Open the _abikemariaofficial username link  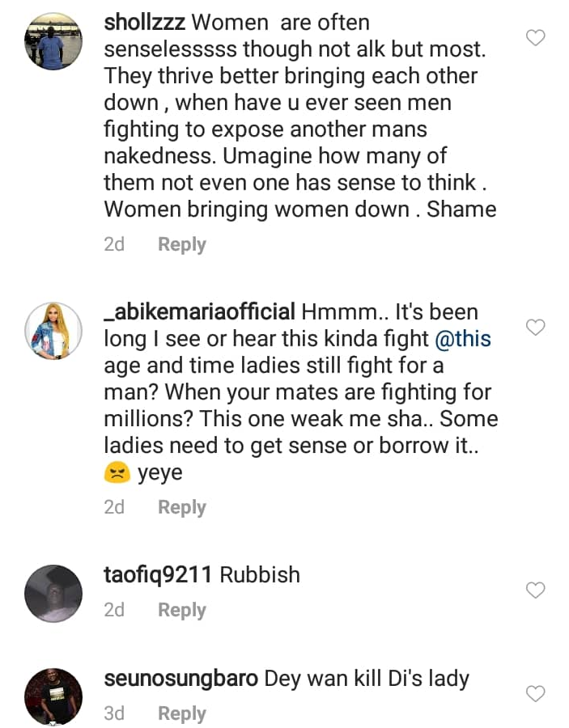199,312
